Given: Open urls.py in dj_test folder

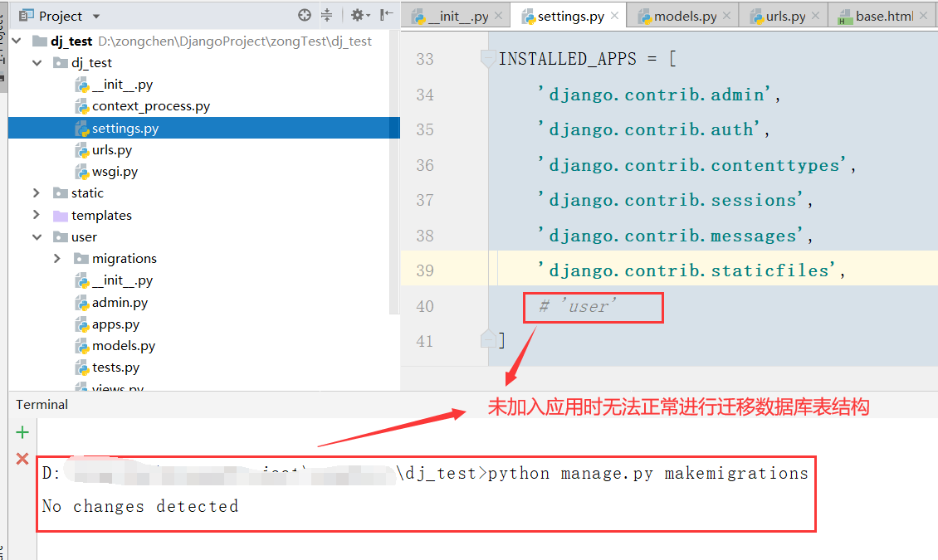Looking at the screenshot, I should point(112,149).
